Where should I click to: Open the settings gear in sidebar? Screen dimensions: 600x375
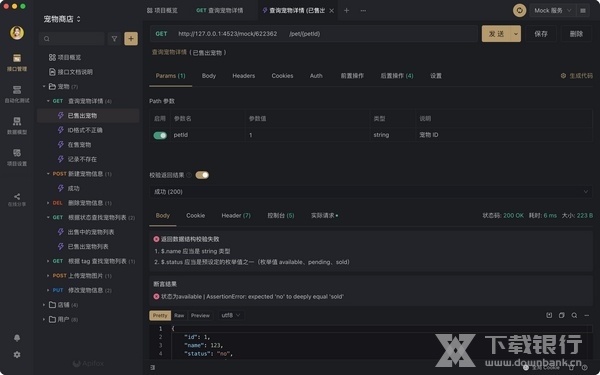(x=17, y=355)
